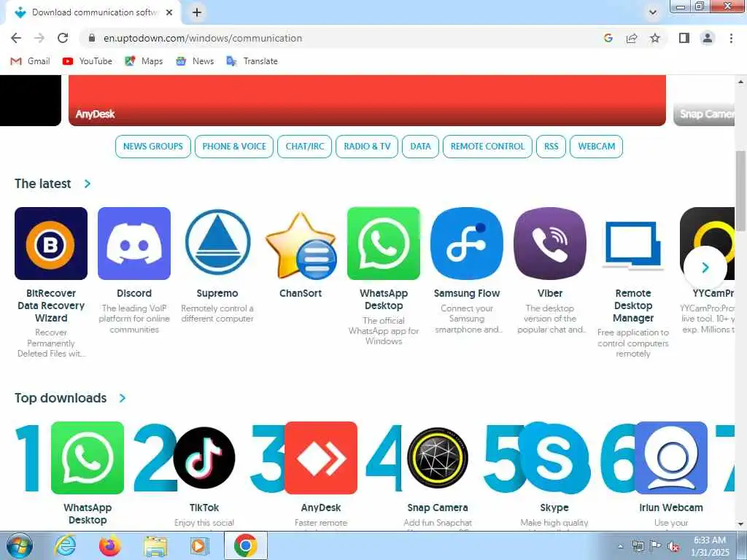Bookmark this page with the star icon
747x560 pixels.
(x=655, y=38)
